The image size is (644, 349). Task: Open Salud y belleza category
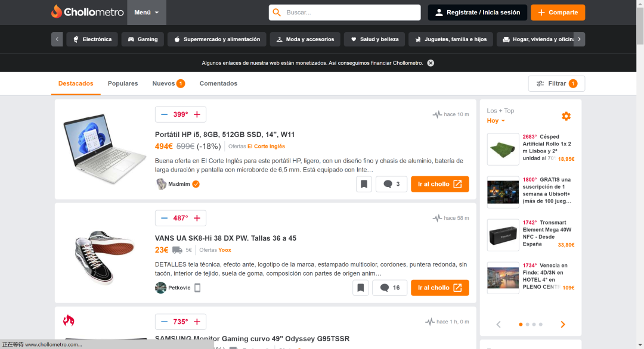pyautogui.click(x=374, y=39)
